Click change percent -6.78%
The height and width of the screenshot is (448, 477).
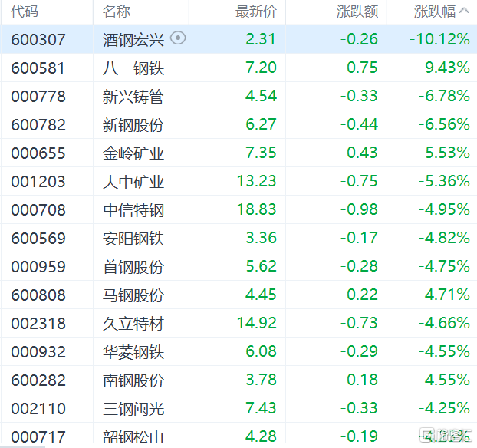pos(444,96)
